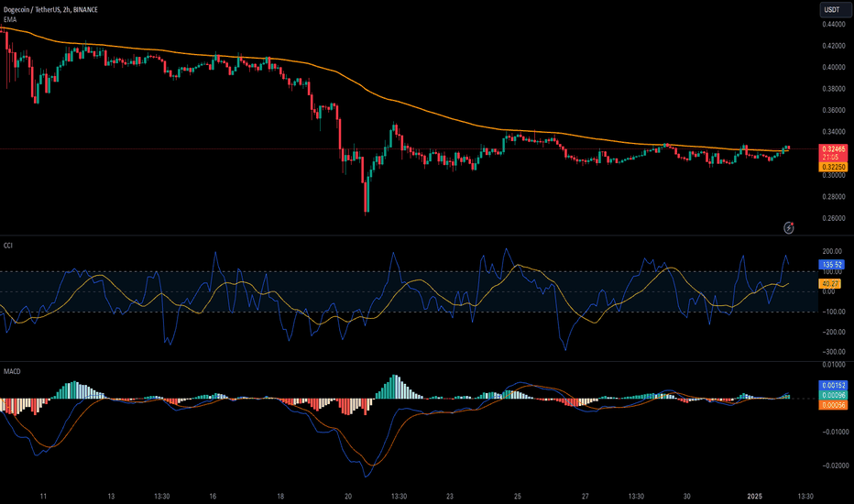Viewport: 854px width, 504px height.
Task: Click the 0.34000 price axis label
Action: pos(834,132)
